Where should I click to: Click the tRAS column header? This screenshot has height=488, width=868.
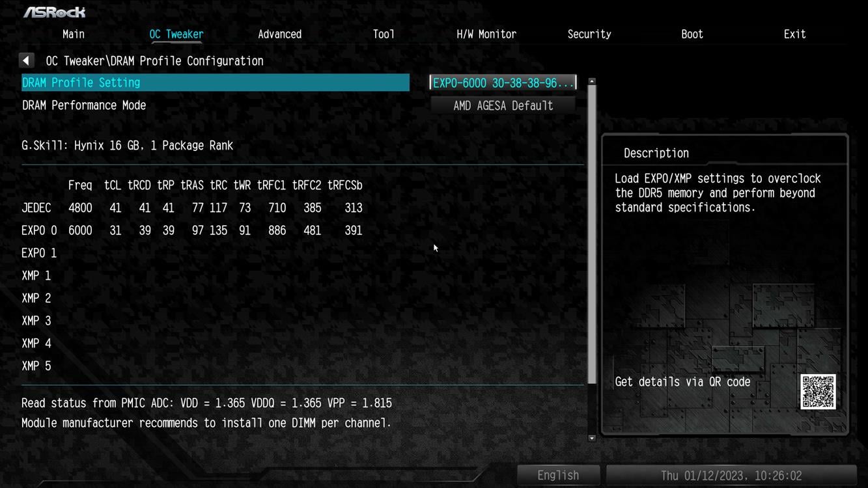click(192, 185)
